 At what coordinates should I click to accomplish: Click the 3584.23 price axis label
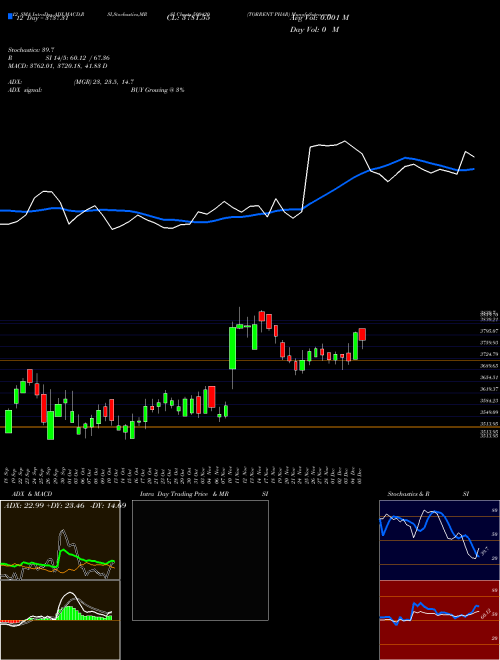[x=489, y=401]
